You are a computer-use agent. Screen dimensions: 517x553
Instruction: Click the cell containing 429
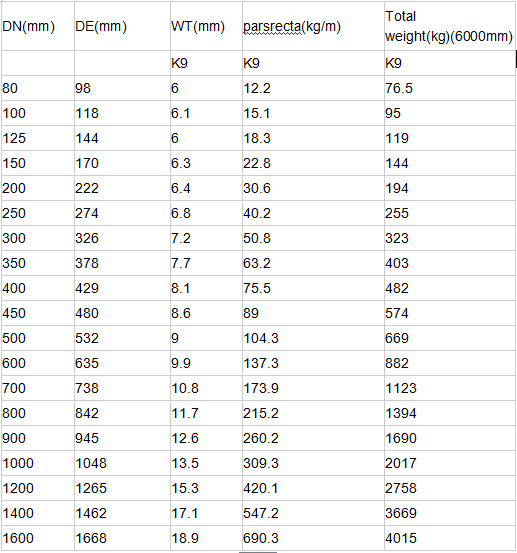(122, 288)
